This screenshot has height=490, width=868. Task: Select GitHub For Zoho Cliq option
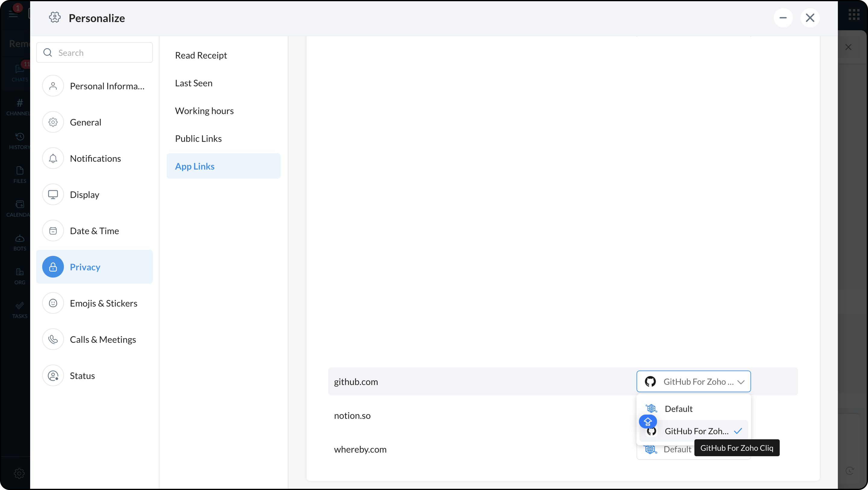(696, 431)
